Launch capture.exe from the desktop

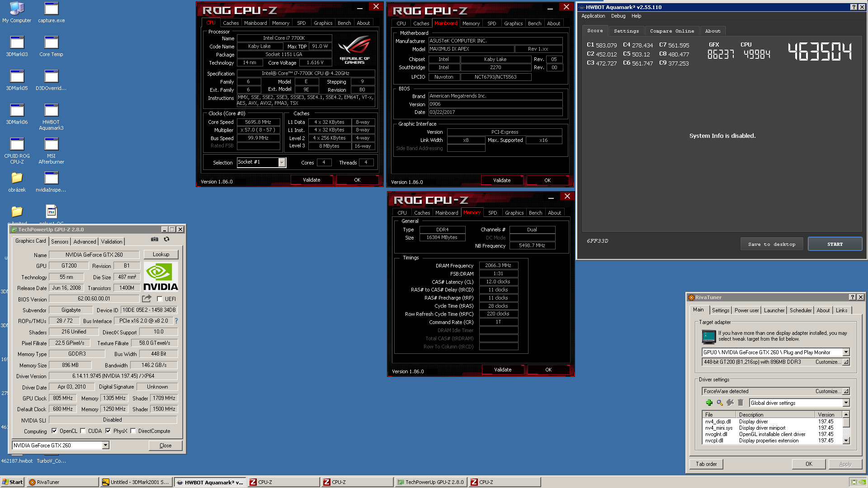point(51,12)
